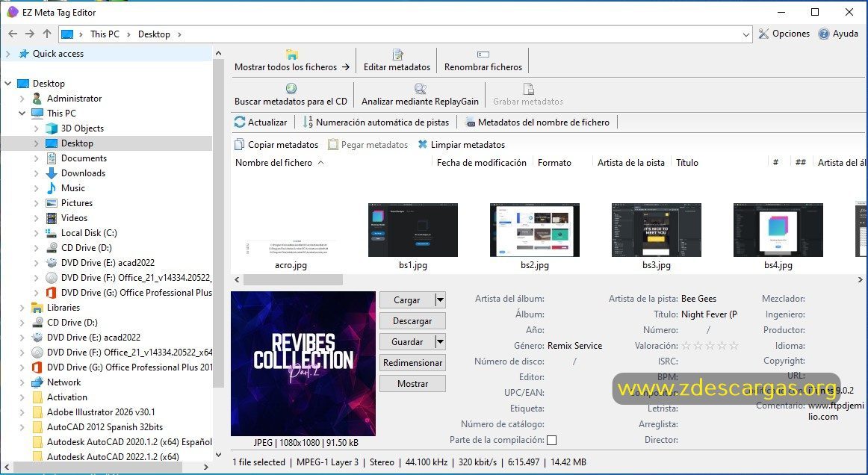868x475 pixels.
Task: Go back with the back arrow
Action: 13,34
